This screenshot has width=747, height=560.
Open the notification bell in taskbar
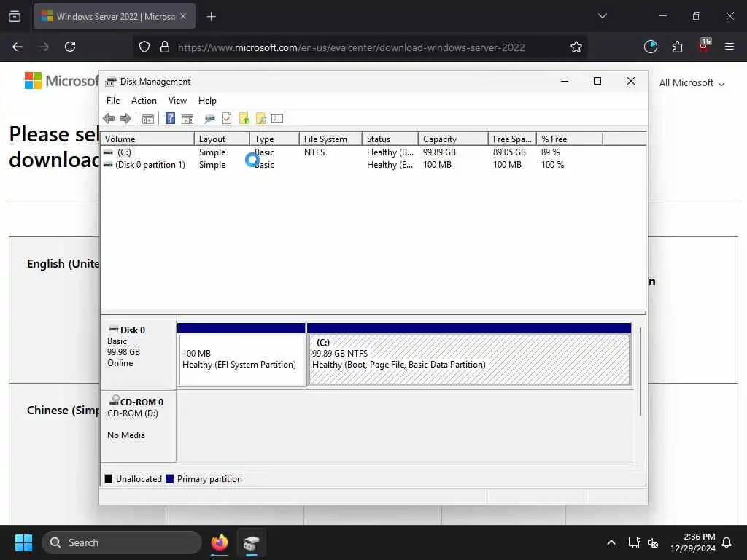tap(727, 542)
